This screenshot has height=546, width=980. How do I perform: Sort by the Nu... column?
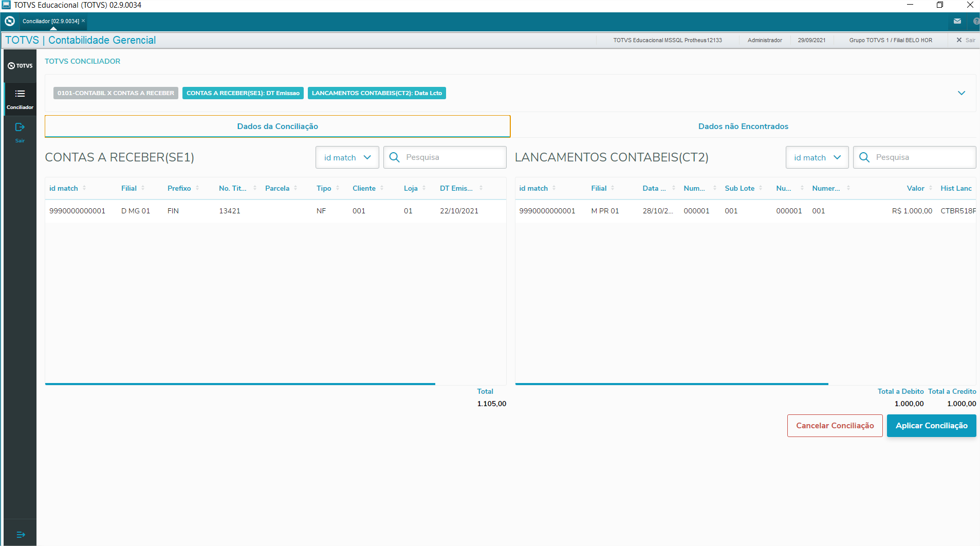tap(802, 188)
